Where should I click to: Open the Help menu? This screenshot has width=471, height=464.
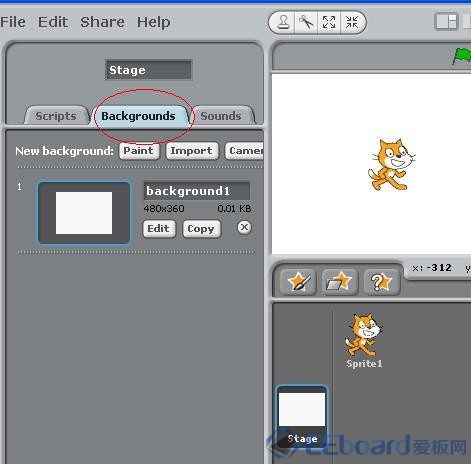(154, 22)
